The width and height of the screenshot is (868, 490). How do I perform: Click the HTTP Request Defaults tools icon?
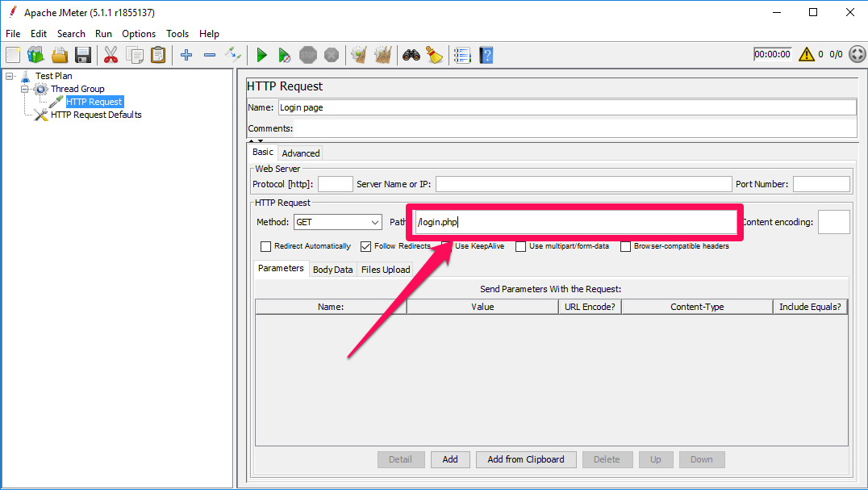pos(41,115)
